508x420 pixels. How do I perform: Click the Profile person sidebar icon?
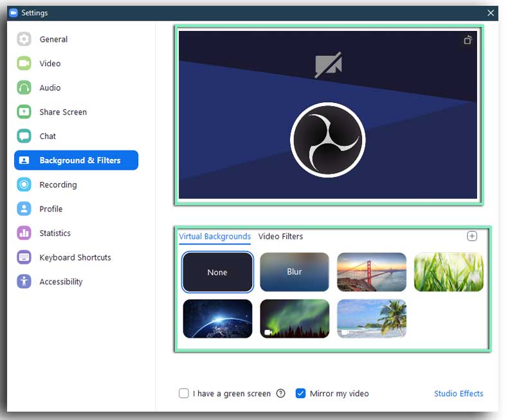tap(24, 208)
